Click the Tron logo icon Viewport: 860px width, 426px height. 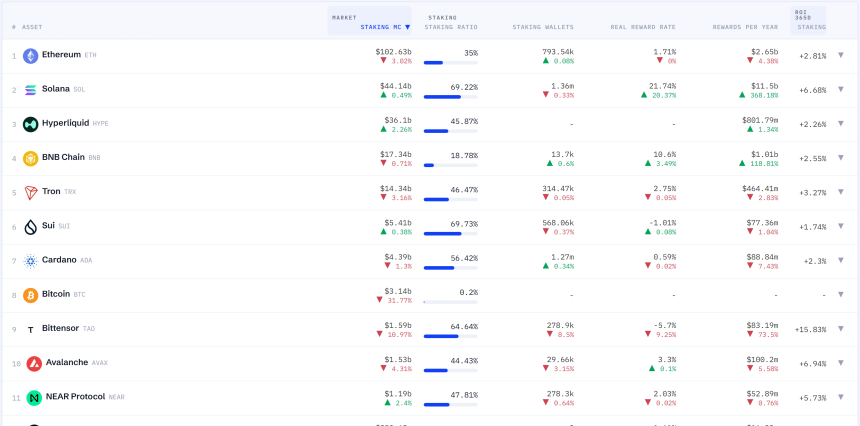(x=30, y=192)
